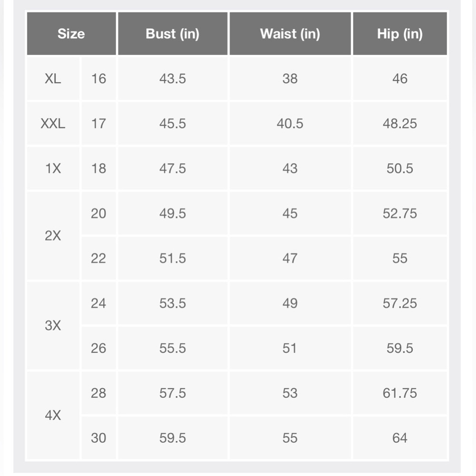476x476 pixels.
Task: Select the 4X size group cell
Action: coord(53,415)
